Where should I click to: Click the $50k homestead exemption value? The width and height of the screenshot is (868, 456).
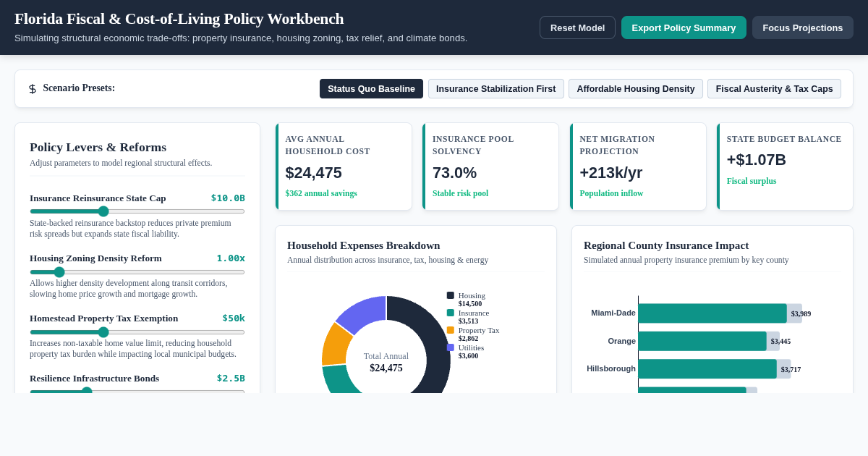tap(234, 318)
